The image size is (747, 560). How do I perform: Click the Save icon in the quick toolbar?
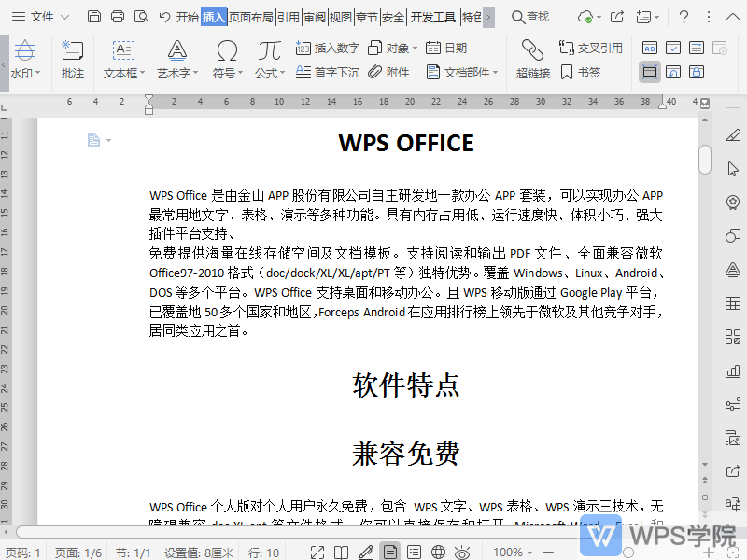click(94, 17)
